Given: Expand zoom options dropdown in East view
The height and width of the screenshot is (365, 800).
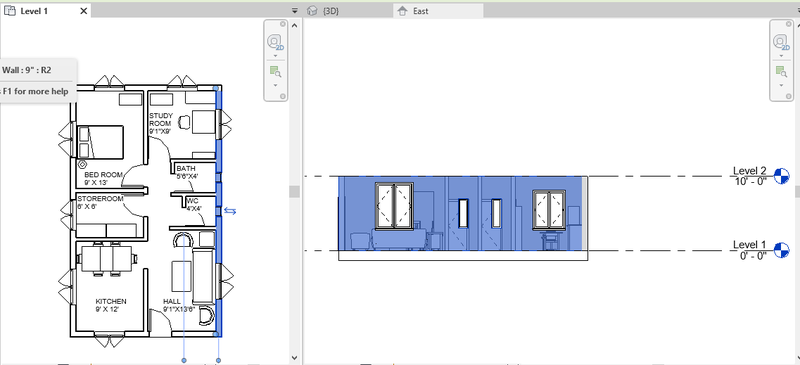Looking at the screenshot, I should point(782,85).
